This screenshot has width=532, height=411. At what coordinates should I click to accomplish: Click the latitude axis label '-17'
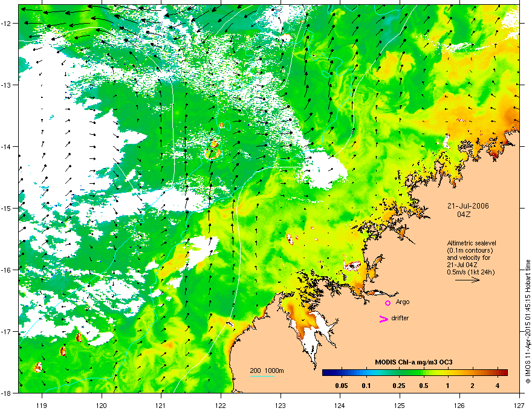7,331
